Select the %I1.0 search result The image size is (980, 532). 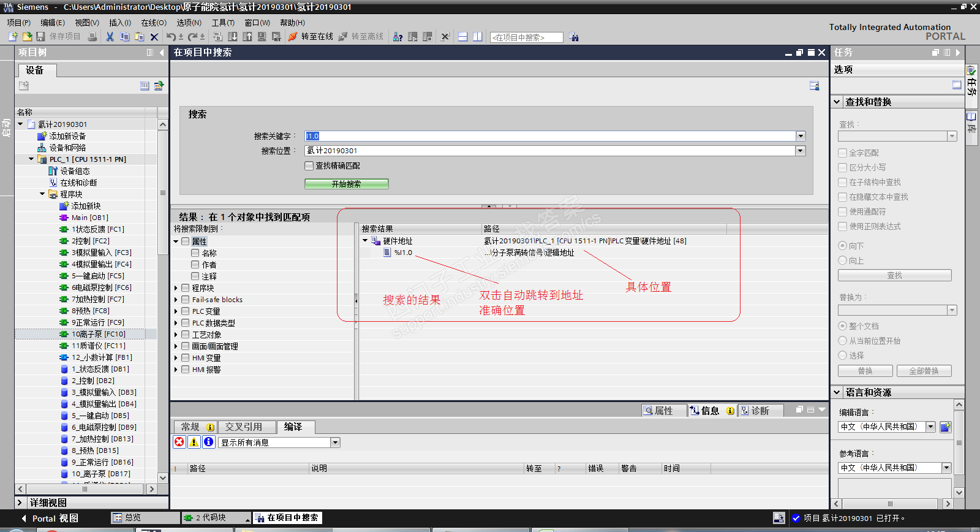click(x=403, y=253)
